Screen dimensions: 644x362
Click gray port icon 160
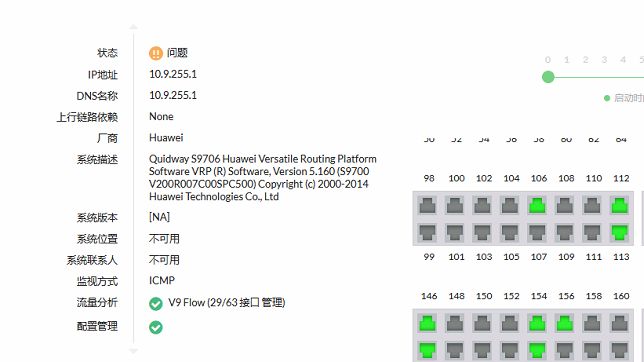click(620, 323)
